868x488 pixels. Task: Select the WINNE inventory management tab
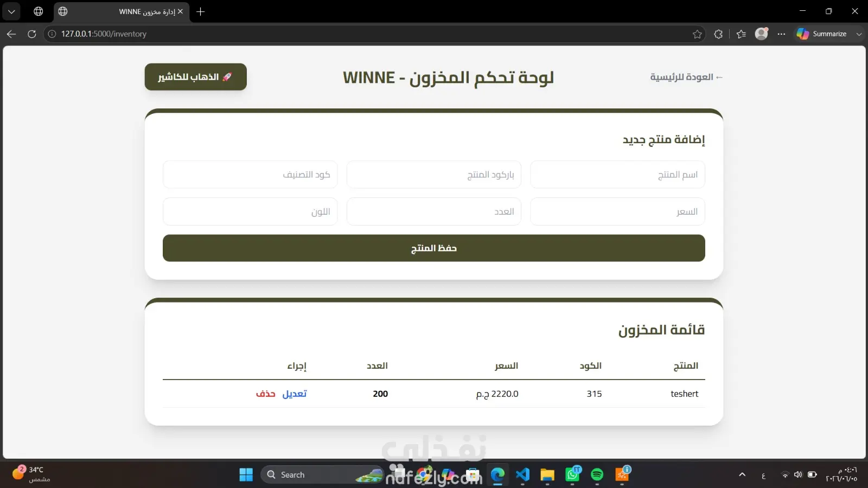coord(122,11)
